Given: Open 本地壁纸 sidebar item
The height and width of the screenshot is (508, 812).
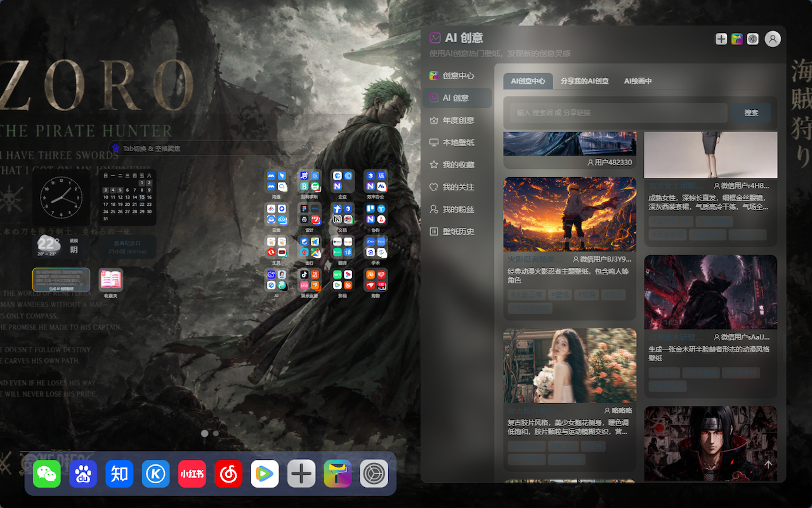Looking at the screenshot, I should click(x=457, y=142).
